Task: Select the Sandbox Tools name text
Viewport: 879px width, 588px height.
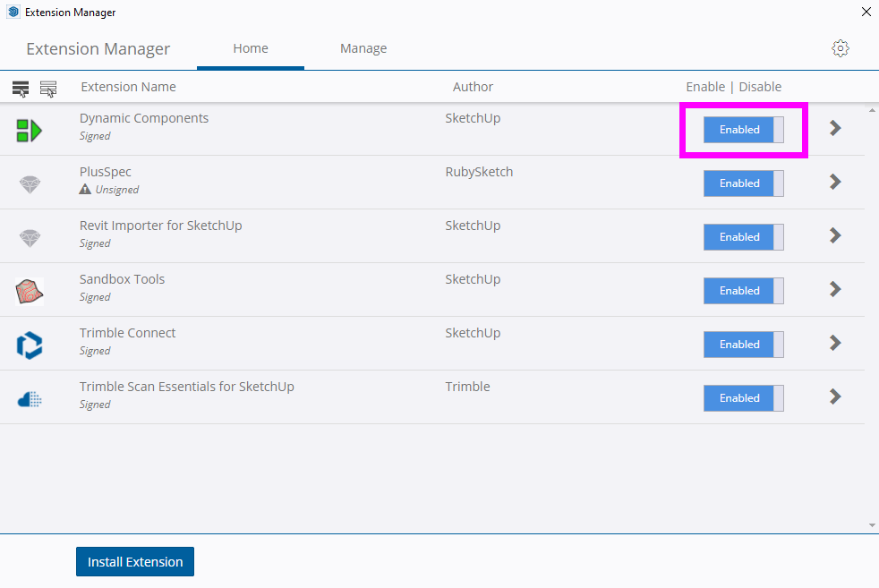Action: (x=123, y=279)
